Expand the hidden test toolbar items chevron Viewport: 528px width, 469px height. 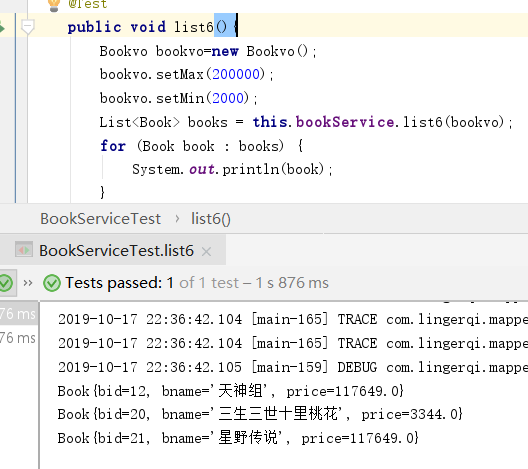pos(28,283)
